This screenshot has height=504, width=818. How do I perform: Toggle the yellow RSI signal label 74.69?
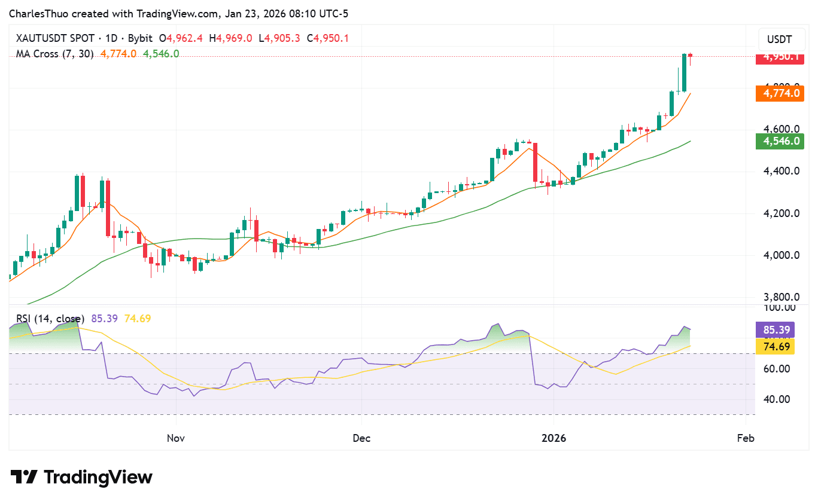pos(774,346)
